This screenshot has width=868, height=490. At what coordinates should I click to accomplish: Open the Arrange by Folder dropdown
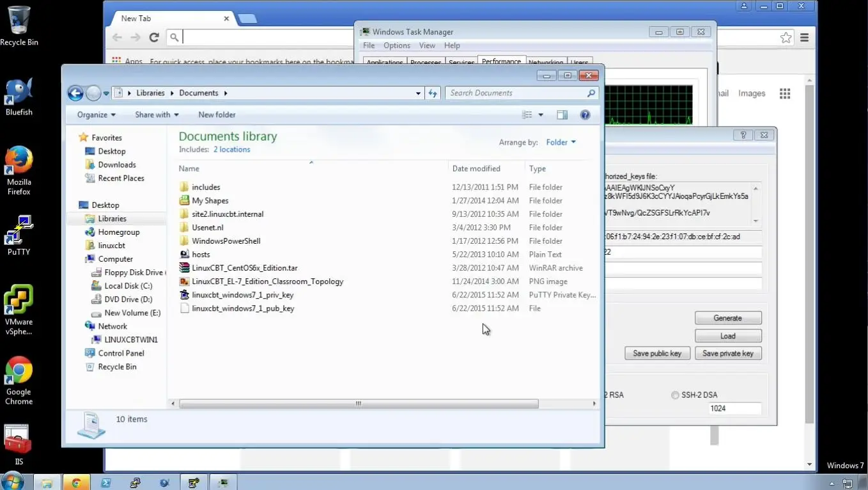click(561, 143)
